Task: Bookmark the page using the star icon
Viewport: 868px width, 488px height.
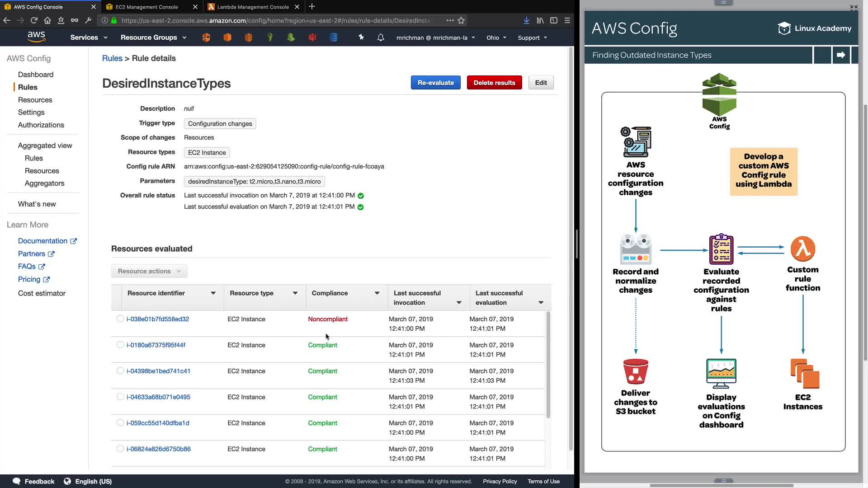Action: click(461, 20)
